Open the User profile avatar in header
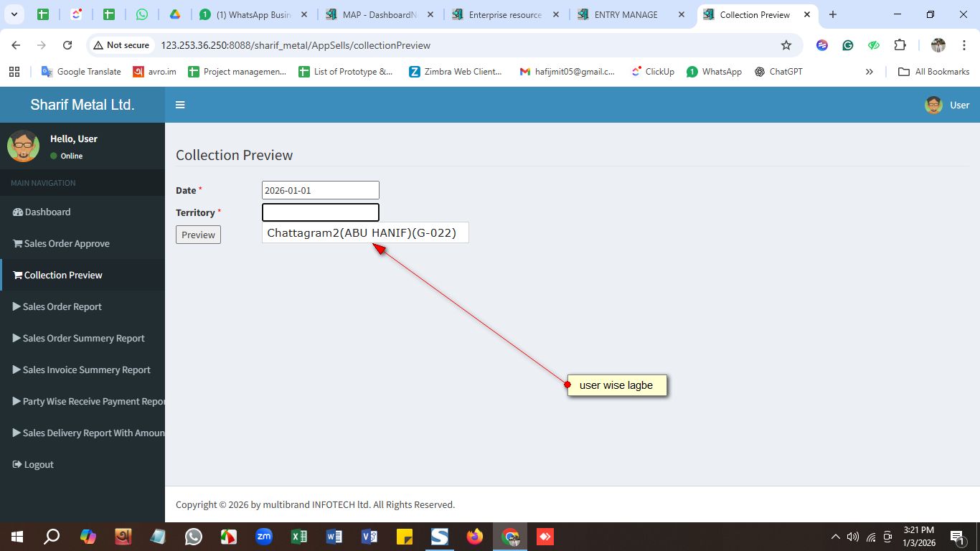This screenshot has width=980, height=551. [x=933, y=105]
